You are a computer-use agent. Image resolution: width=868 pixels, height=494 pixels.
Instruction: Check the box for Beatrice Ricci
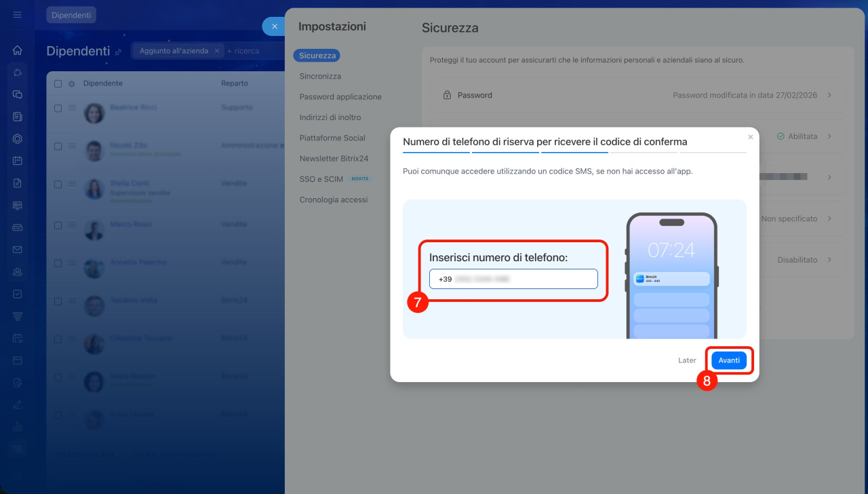(58, 108)
